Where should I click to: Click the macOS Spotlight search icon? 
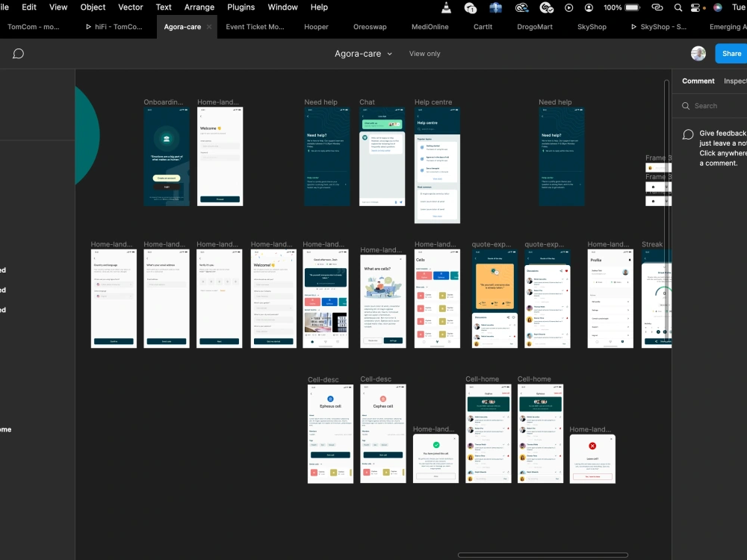[678, 7]
